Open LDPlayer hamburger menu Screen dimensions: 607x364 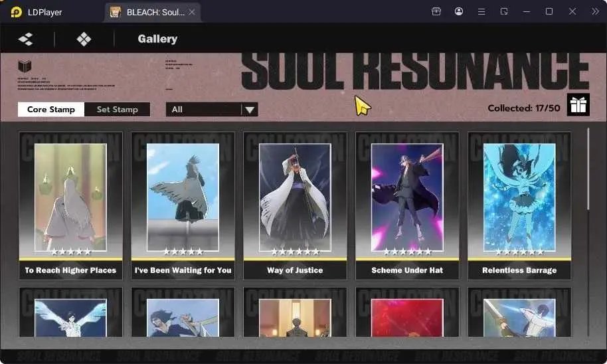tap(481, 11)
